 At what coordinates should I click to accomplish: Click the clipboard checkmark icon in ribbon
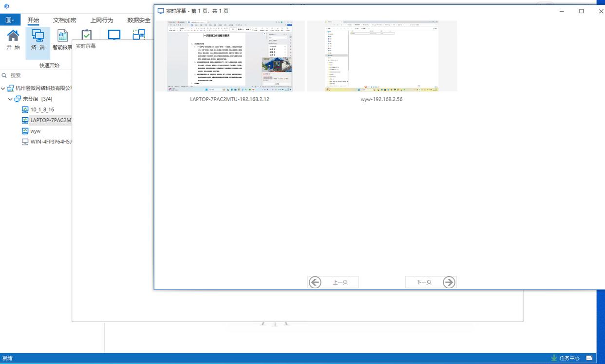[86, 35]
